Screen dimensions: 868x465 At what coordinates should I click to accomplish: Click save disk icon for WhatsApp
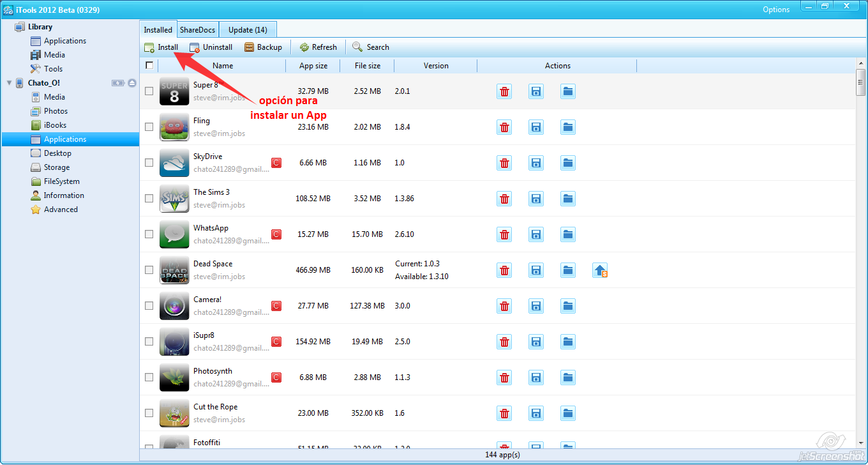pos(536,234)
